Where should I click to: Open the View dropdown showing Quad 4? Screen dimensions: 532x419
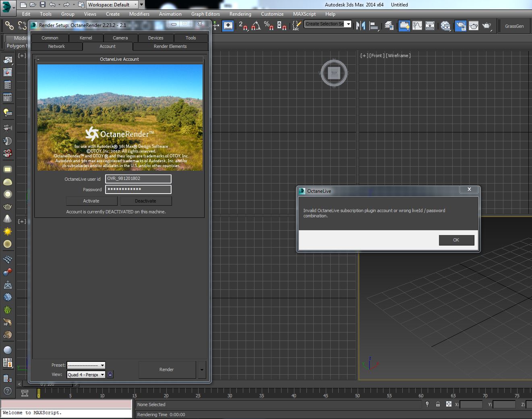pos(86,374)
